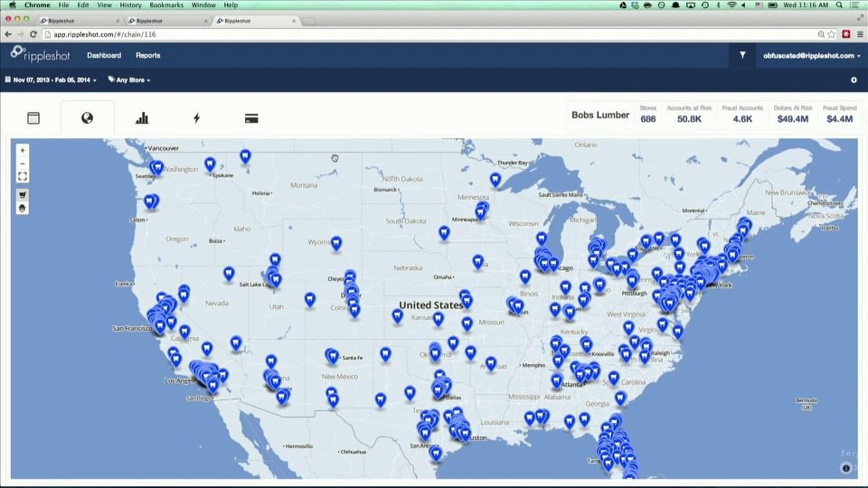Open the Apple menu
The image size is (868, 488).
pyautogui.click(x=12, y=5)
